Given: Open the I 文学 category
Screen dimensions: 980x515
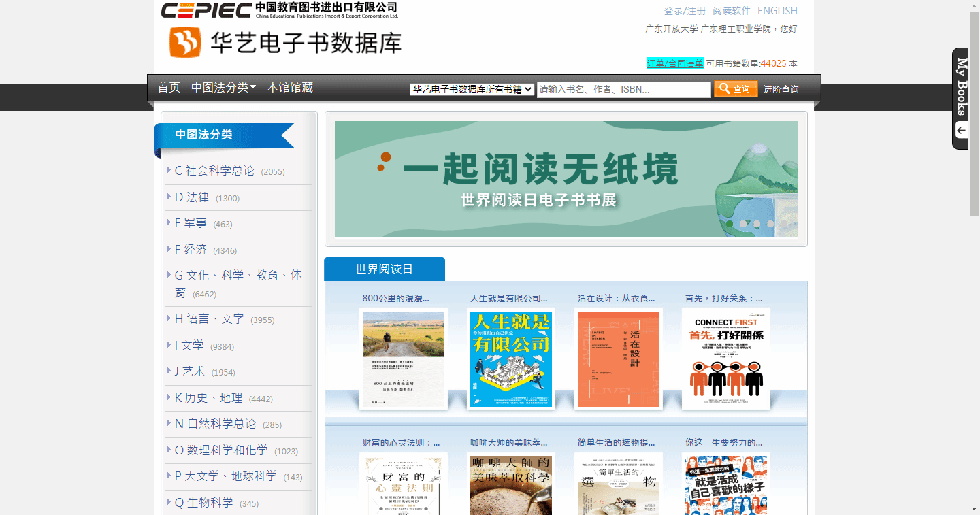Looking at the screenshot, I should coord(189,346).
